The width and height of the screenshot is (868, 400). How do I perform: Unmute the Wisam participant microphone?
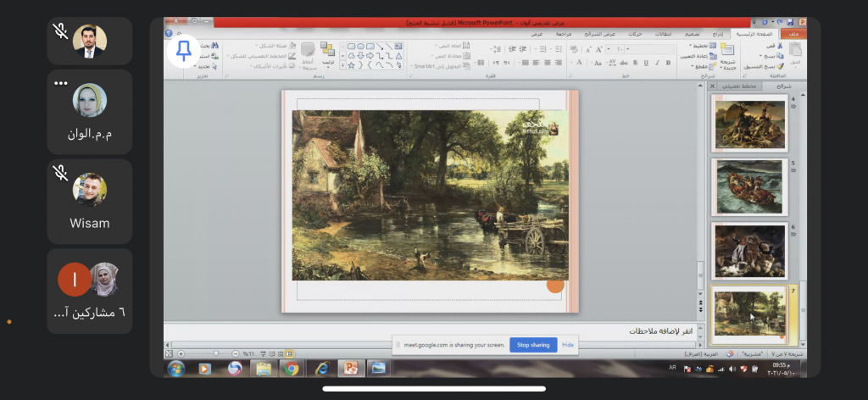coord(60,173)
